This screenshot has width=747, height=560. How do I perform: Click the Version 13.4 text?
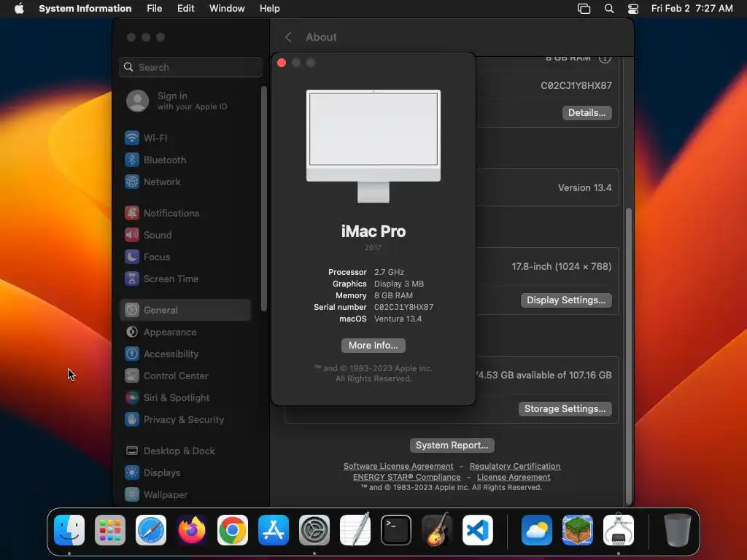[584, 187]
